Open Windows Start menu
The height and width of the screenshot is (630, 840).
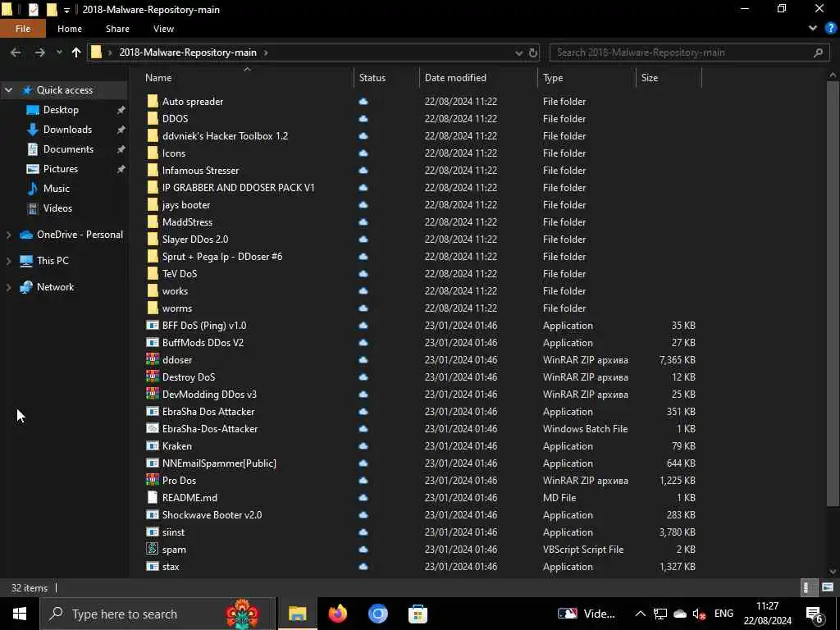[20, 614]
